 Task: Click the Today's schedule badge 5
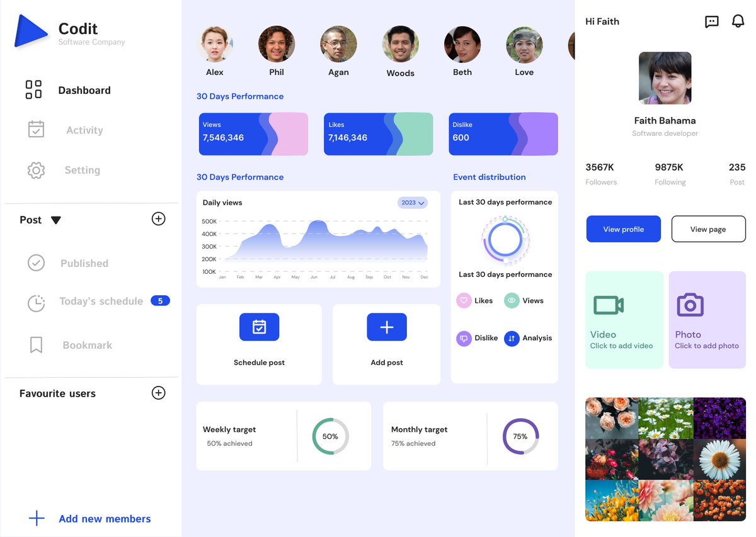[x=160, y=301]
